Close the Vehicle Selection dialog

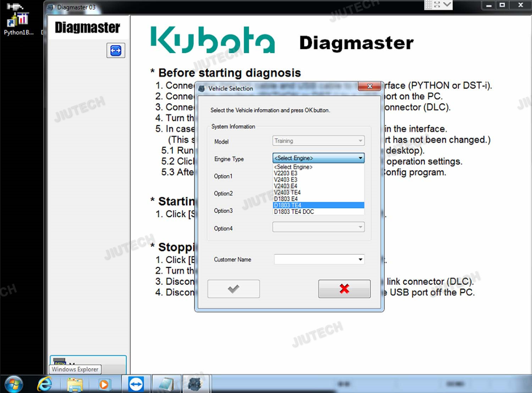pos(370,86)
